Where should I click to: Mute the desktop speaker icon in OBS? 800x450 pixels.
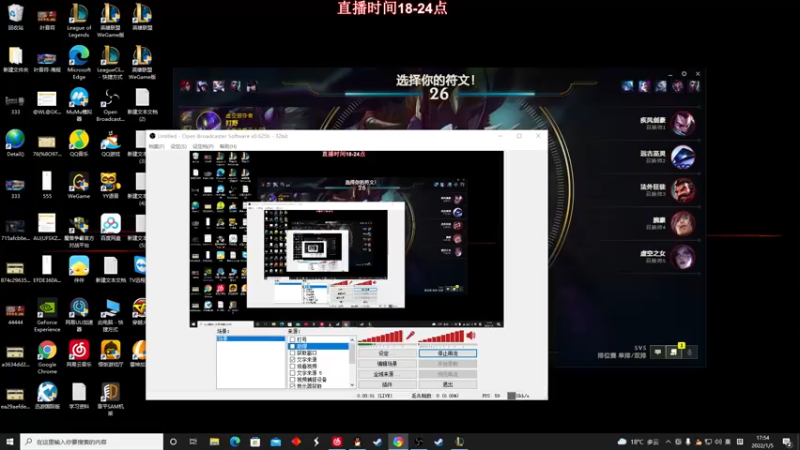471,335
